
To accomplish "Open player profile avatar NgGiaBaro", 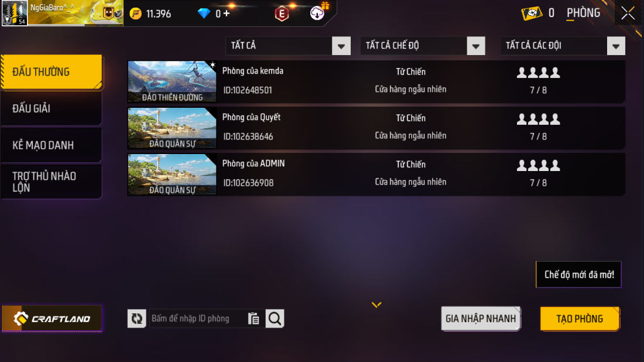I will 15,13.
